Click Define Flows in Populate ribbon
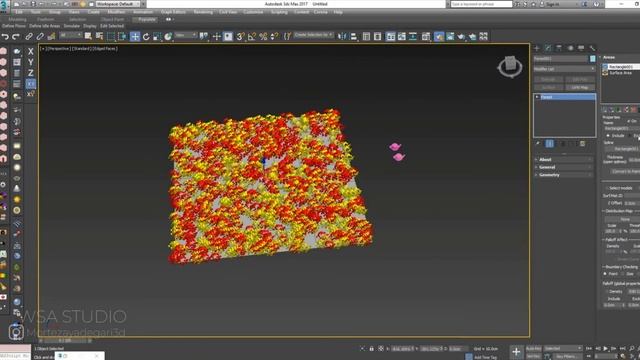The height and width of the screenshot is (360, 640). tap(14, 26)
